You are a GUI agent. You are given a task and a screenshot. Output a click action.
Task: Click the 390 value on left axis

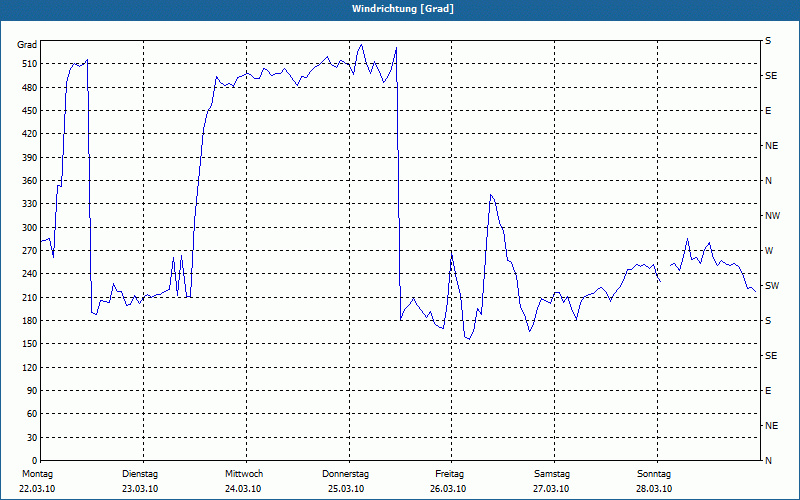(x=29, y=158)
